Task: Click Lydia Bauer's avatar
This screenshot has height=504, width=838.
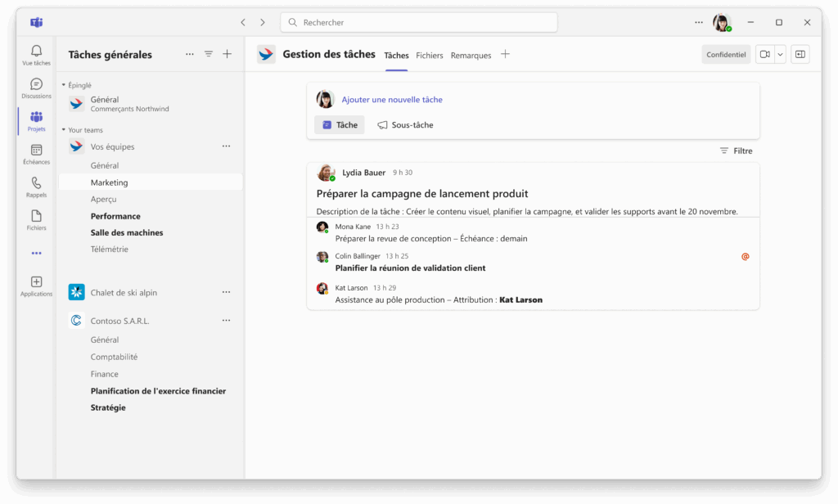Action: point(326,173)
